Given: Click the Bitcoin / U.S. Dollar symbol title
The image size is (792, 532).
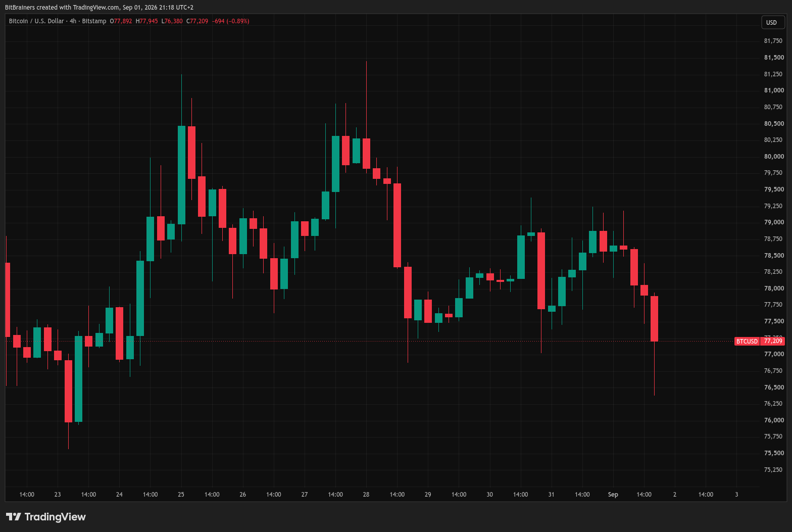Looking at the screenshot, I should point(36,21).
